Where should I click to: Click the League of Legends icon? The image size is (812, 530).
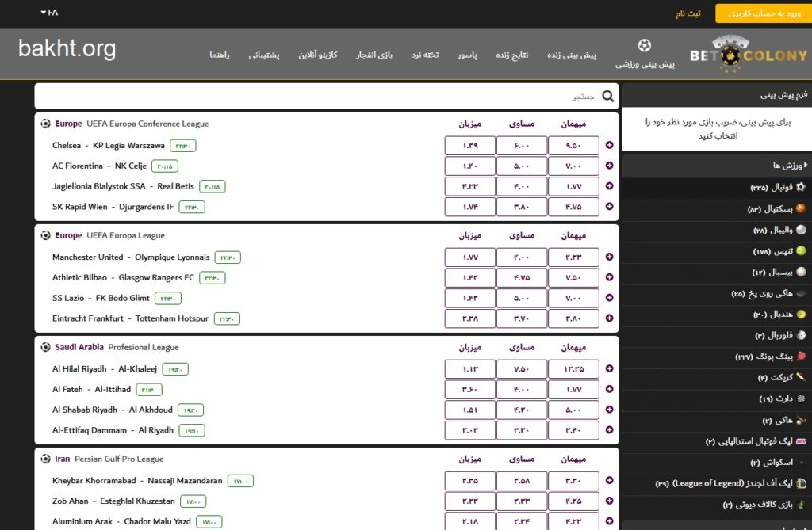pos(800,483)
